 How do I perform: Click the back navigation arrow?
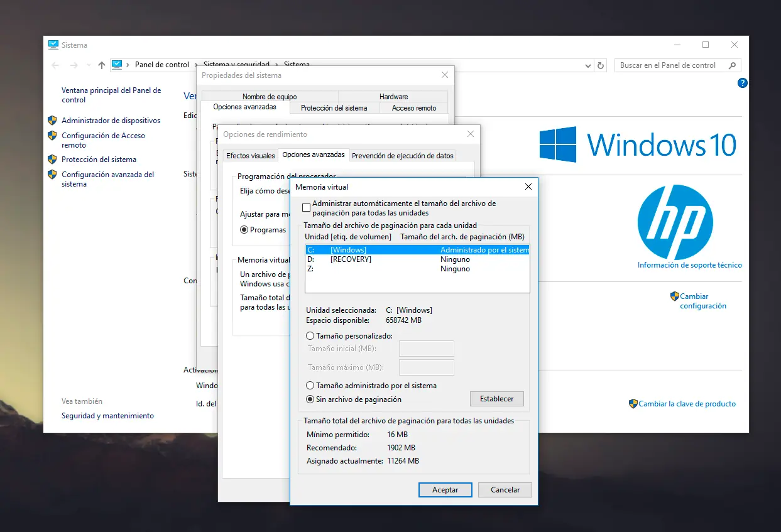pos(55,65)
